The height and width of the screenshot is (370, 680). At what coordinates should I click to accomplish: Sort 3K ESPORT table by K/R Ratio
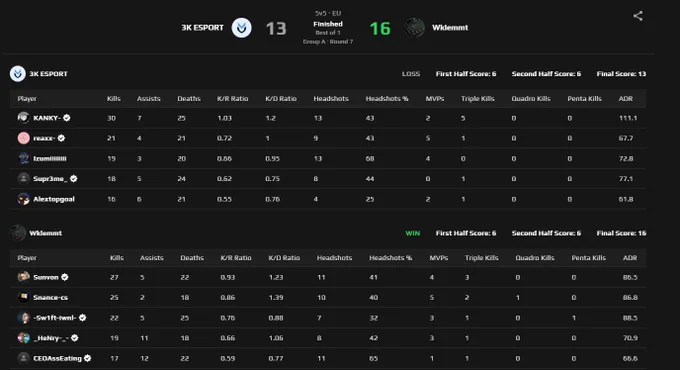point(232,98)
